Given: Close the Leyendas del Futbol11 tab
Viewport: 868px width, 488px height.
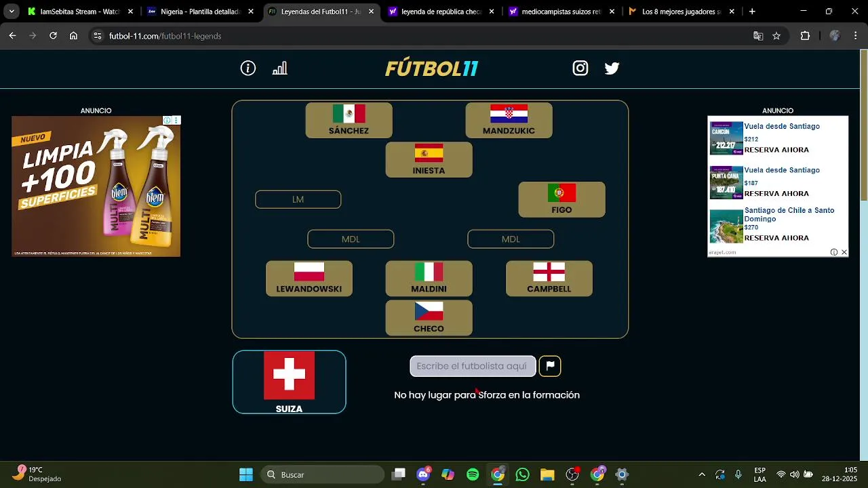Looking at the screenshot, I should (x=371, y=12).
